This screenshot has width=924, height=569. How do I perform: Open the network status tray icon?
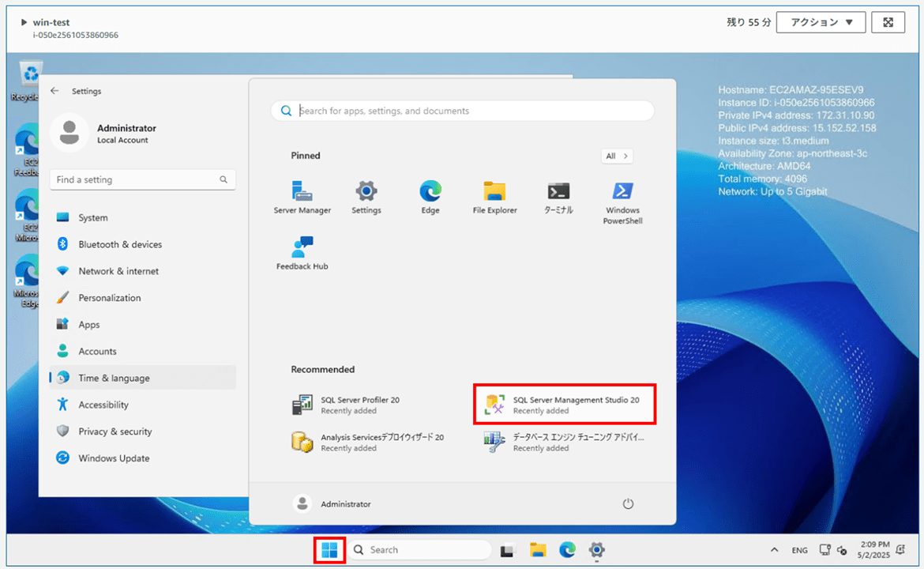824,550
